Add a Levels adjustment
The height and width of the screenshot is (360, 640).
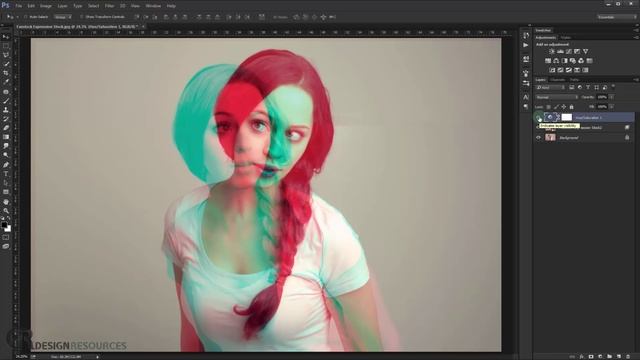[560, 51]
